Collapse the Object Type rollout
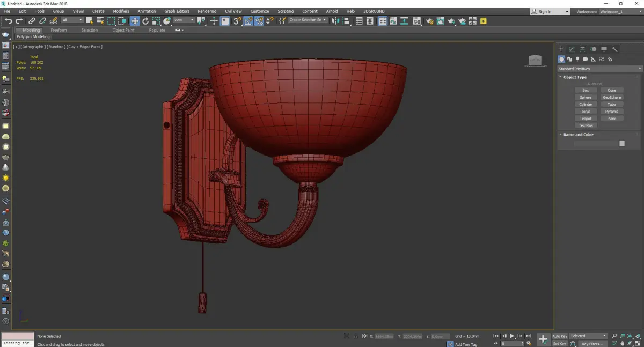 point(575,77)
